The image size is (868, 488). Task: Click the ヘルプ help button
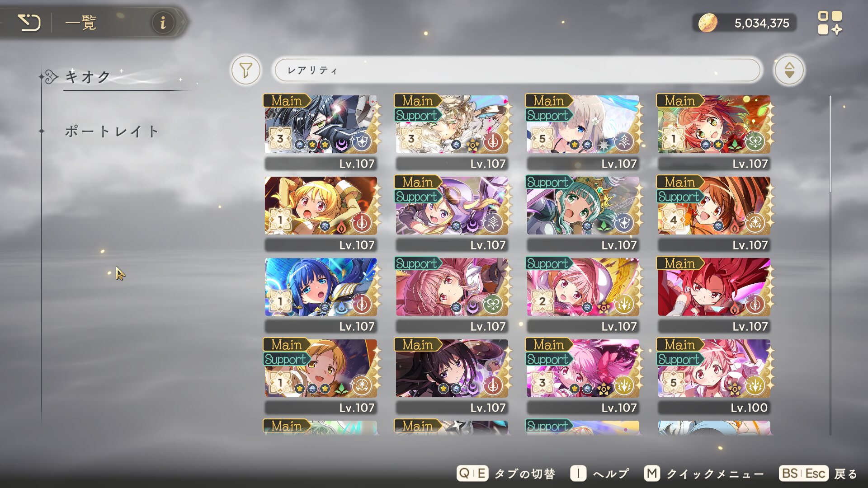[x=600, y=474]
